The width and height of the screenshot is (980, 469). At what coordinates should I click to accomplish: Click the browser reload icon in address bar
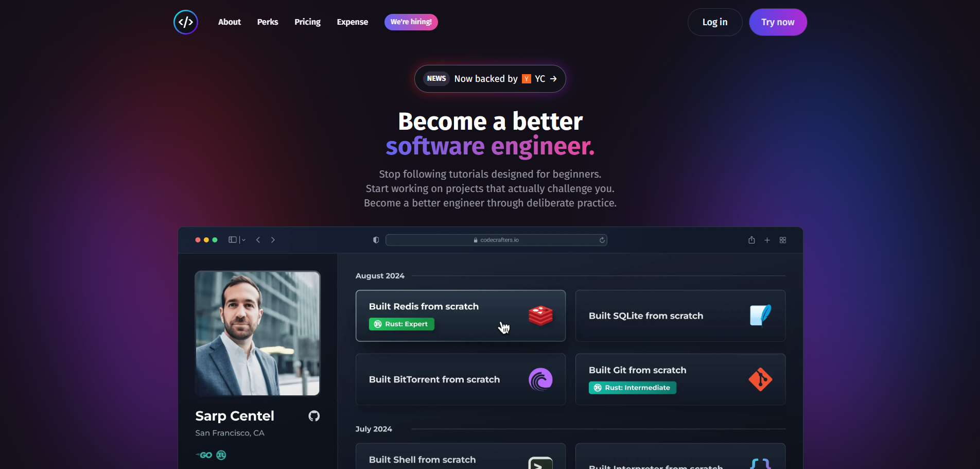[602, 240]
